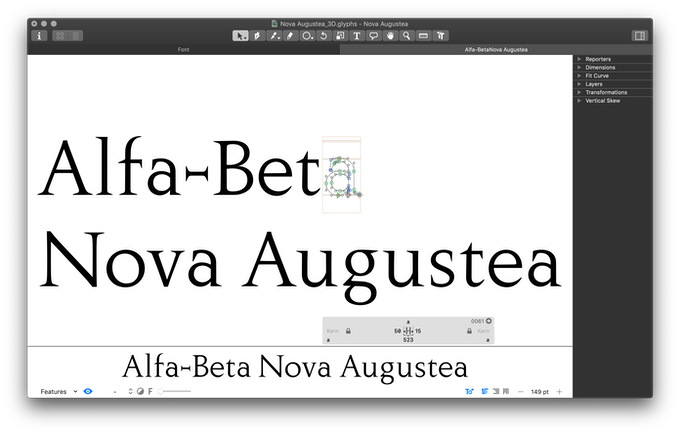This screenshot has width=680, height=434.
Task: Click the 149 pt size field
Action: (x=540, y=392)
